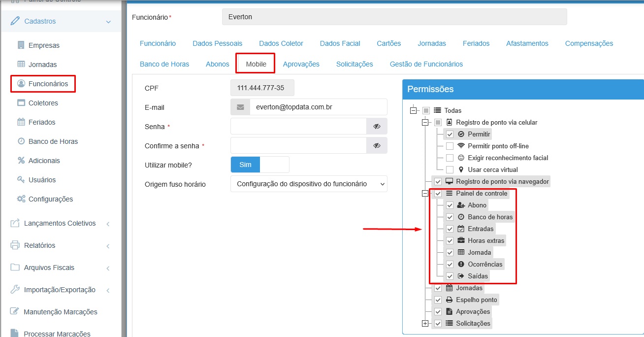This screenshot has width=644, height=337.
Task: Open the Origem fuso horário dropdown
Action: [x=309, y=184]
